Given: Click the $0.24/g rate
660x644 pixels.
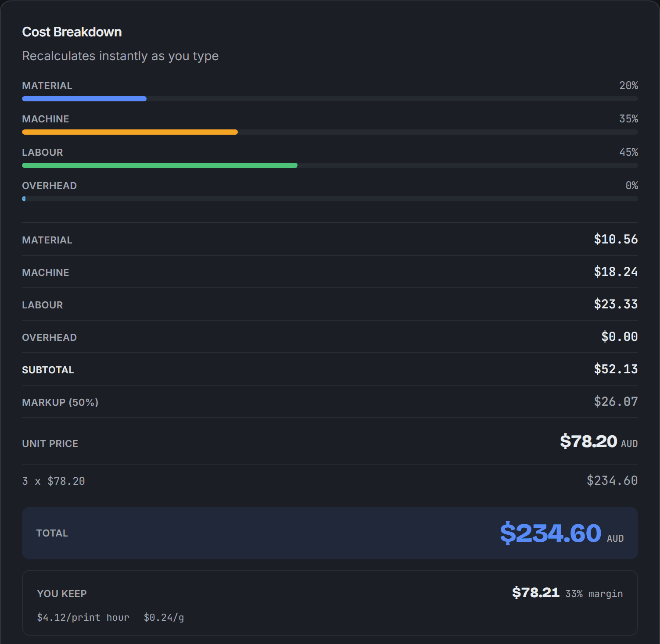Looking at the screenshot, I should tap(164, 617).
